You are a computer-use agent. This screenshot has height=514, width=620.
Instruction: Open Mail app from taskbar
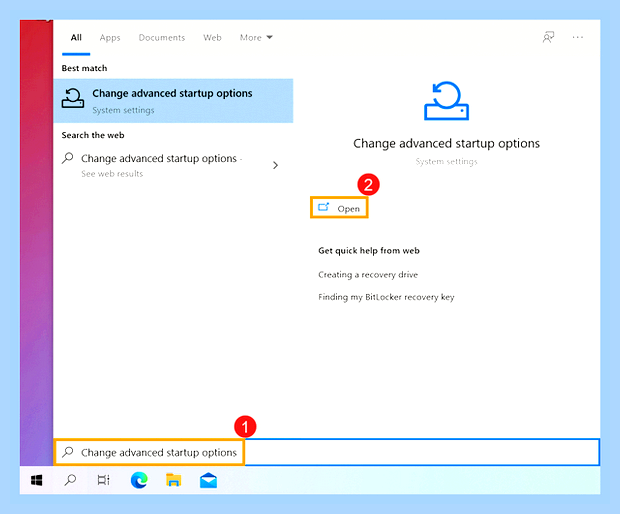208,480
